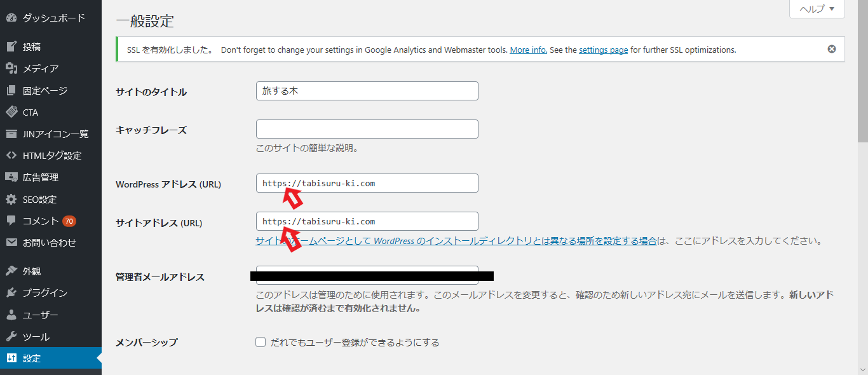Focus the キャッチフレーズ tagline text field

pos(367,129)
